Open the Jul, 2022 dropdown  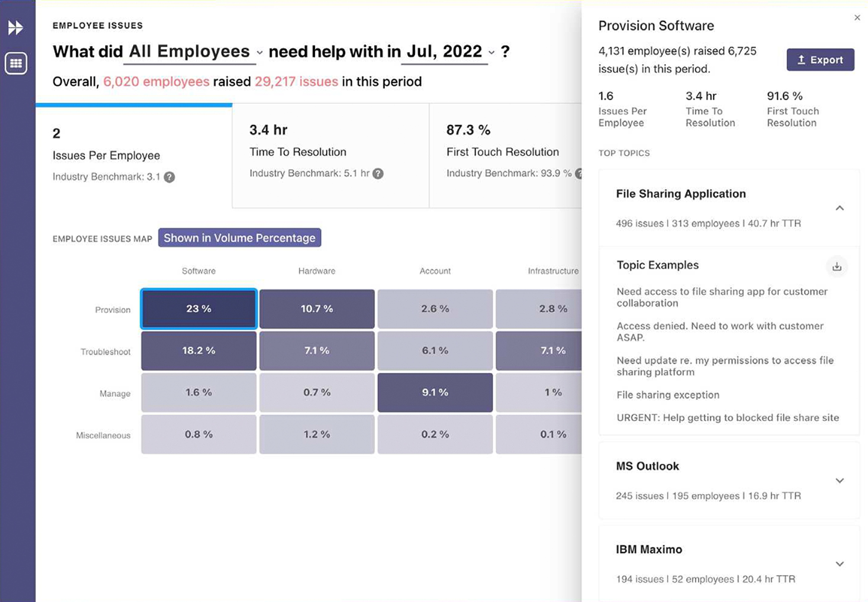(x=491, y=52)
